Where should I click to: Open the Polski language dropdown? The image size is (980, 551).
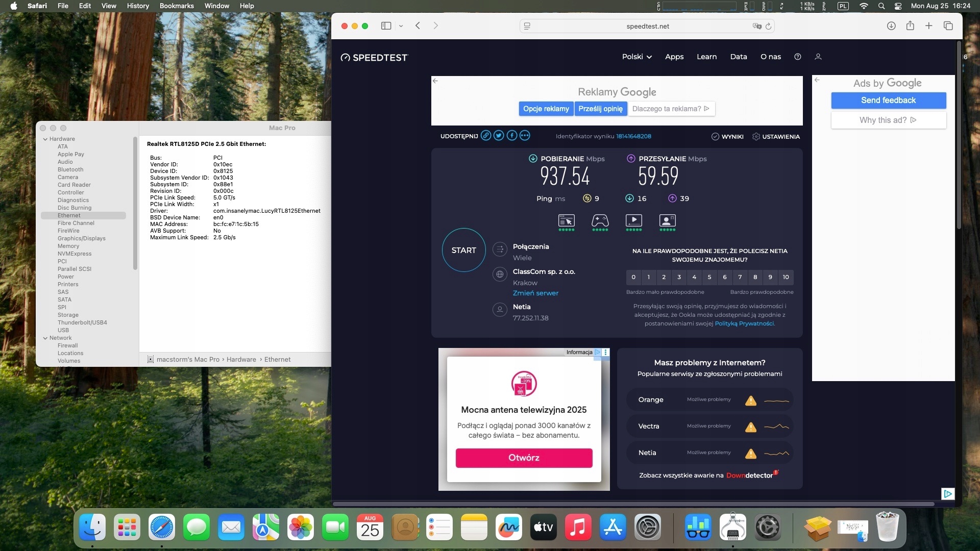(x=636, y=57)
